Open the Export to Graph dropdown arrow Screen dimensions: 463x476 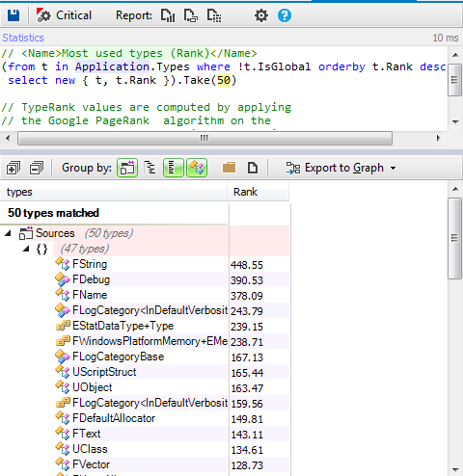click(393, 168)
